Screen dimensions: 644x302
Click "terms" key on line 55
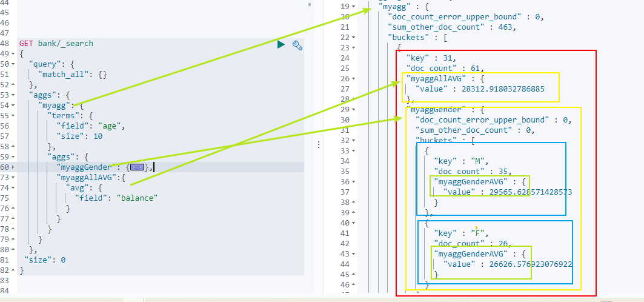[x=62, y=115]
